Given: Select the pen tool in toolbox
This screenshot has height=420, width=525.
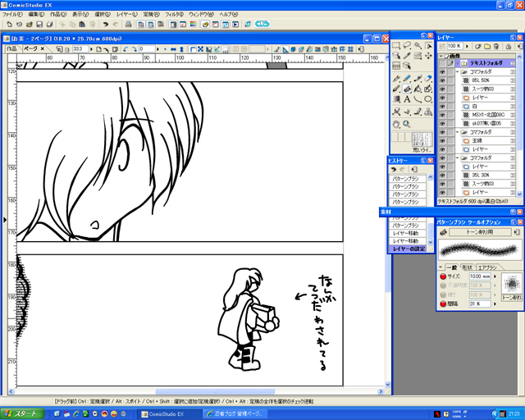Looking at the screenshot, I should coord(396,79).
